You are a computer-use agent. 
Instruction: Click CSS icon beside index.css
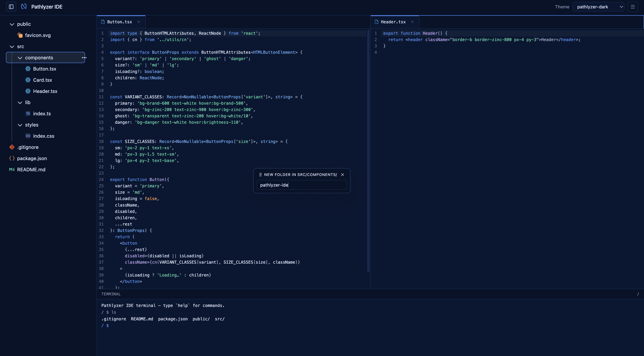tap(28, 136)
